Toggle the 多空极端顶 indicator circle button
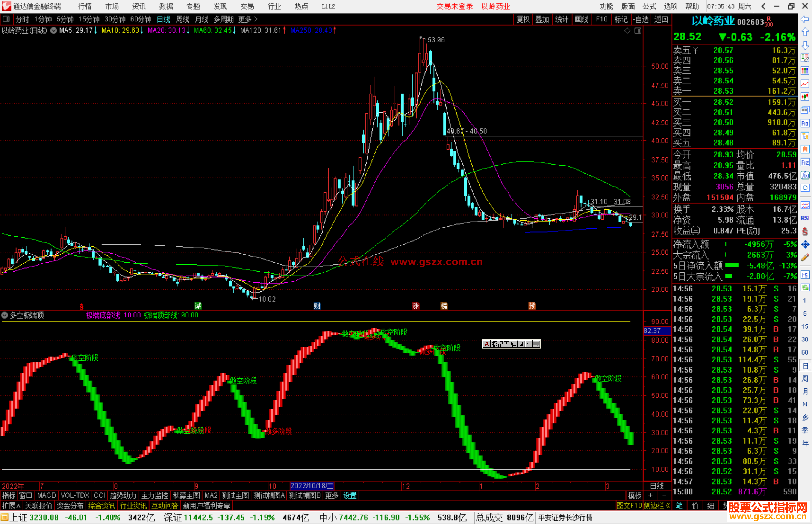 [x=5, y=315]
